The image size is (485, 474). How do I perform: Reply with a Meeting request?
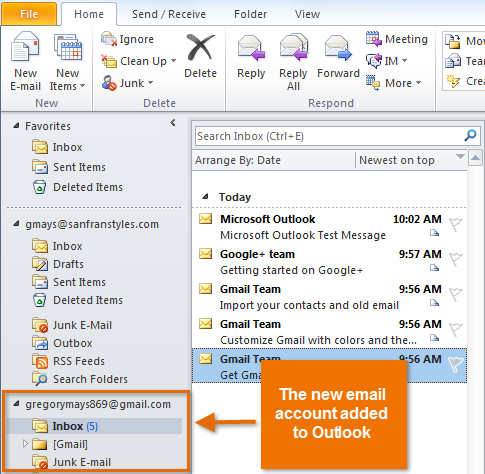point(396,39)
